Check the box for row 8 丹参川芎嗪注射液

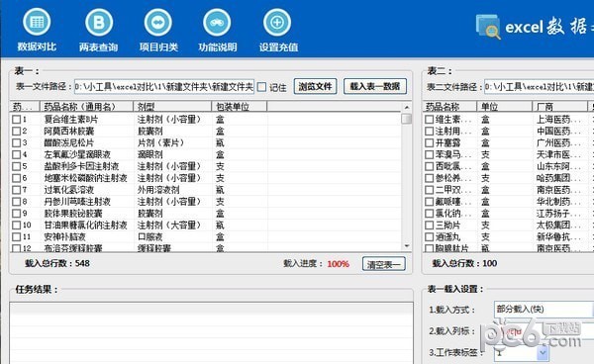tap(16, 202)
